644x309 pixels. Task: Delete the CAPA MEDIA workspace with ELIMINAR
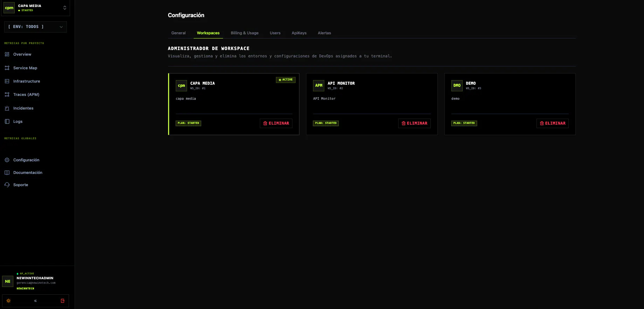[x=276, y=123]
